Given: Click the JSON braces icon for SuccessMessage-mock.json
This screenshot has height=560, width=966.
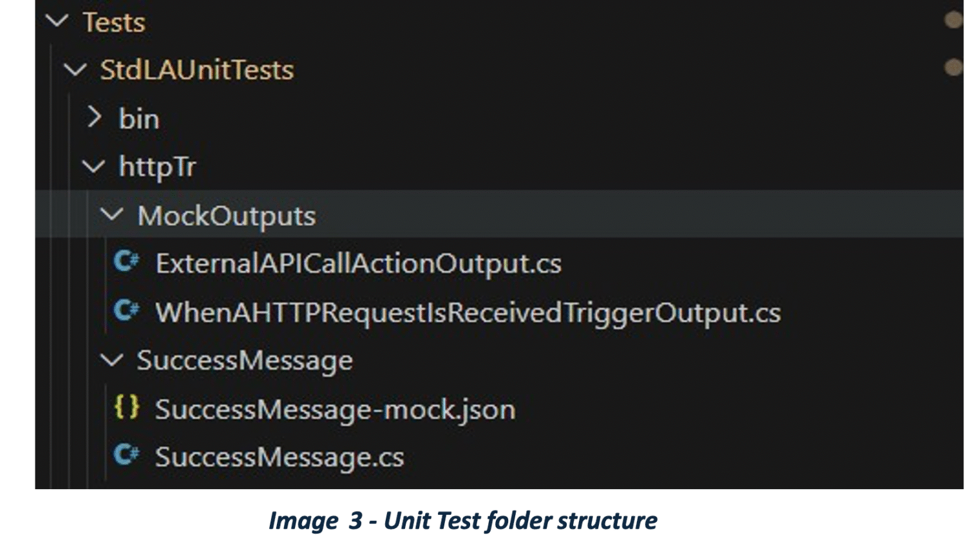Looking at the screenshot, I should point(126,407).
